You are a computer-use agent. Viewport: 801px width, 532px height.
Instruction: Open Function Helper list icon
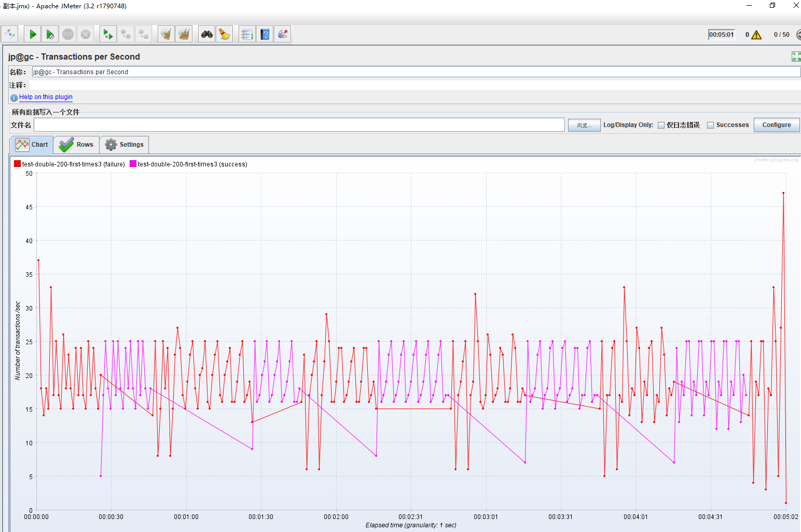[247, 34]
